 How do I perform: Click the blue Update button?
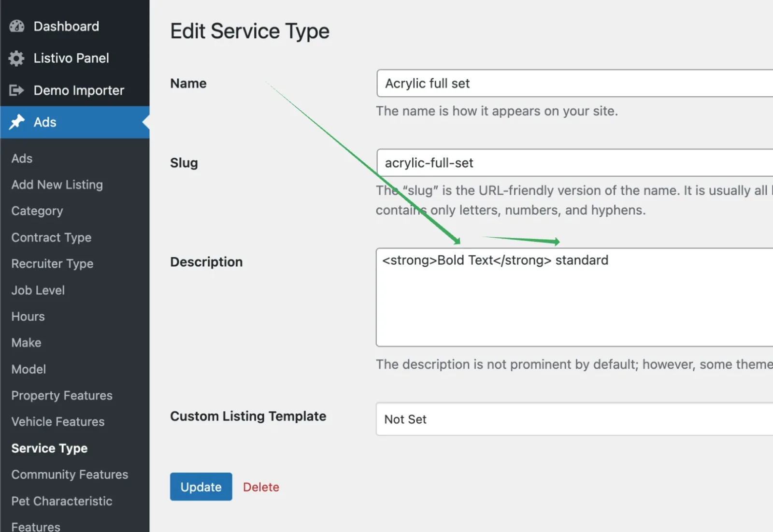[x=201, y=487]
